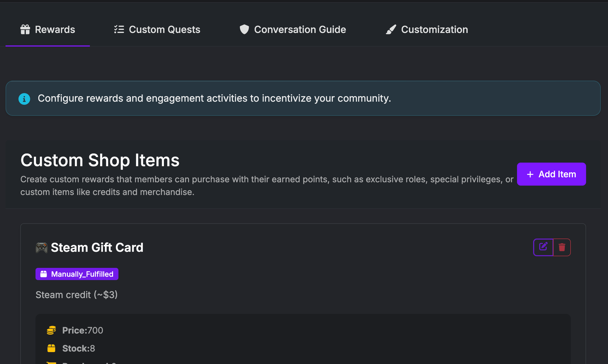608x364 pixels.
Task: Open the Conversation Guide tab
Action: point(300,30)
